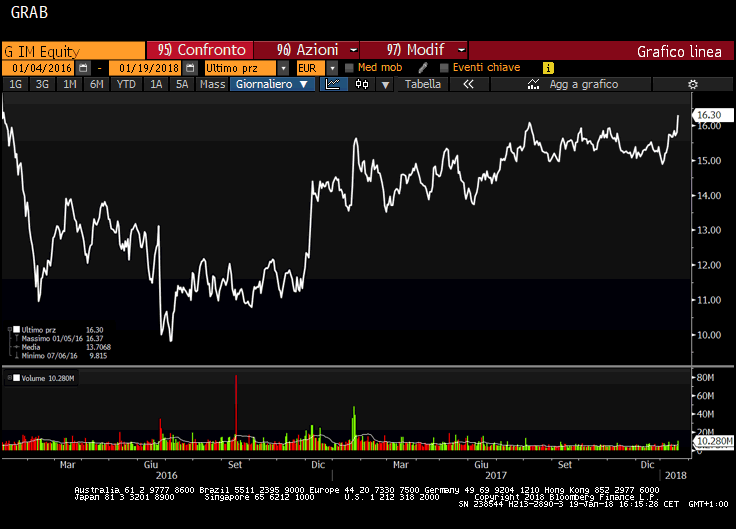Select the 3G time range
This screenshot has height=529, width=736.
[x=42, y=84]
